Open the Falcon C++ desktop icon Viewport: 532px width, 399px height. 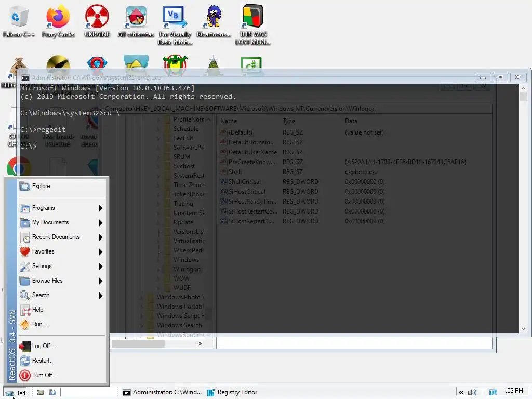coord(18,21)
